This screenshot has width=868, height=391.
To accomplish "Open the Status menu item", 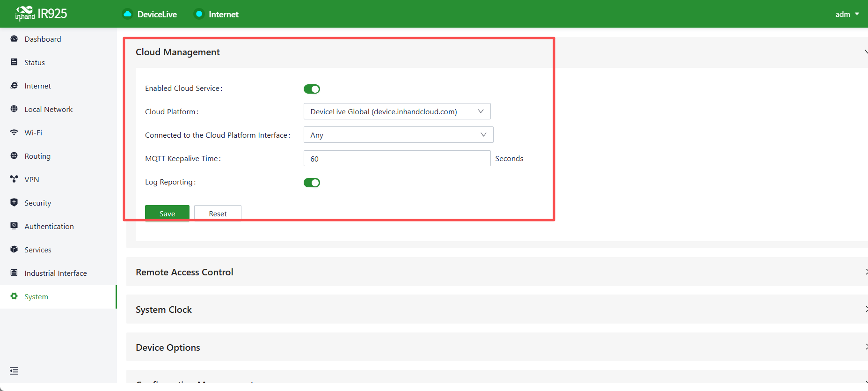I will 58,62.
